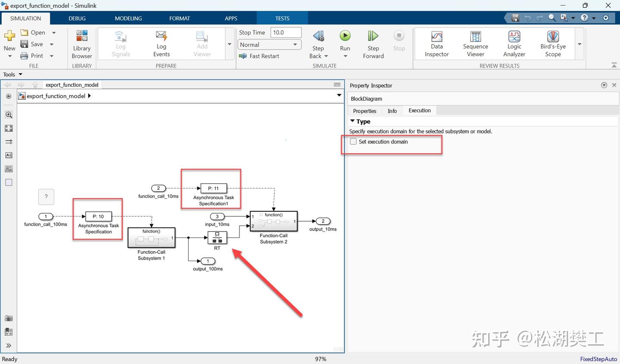
Task: Switch to the MODELING ribbon tab
Action: pyautogui.click(x=128, y=19)
